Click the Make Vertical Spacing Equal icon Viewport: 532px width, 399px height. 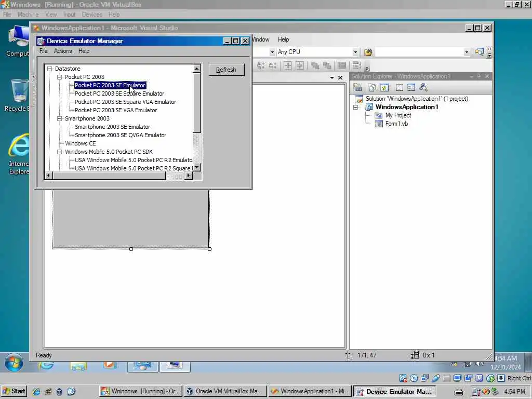coord(261,65)
